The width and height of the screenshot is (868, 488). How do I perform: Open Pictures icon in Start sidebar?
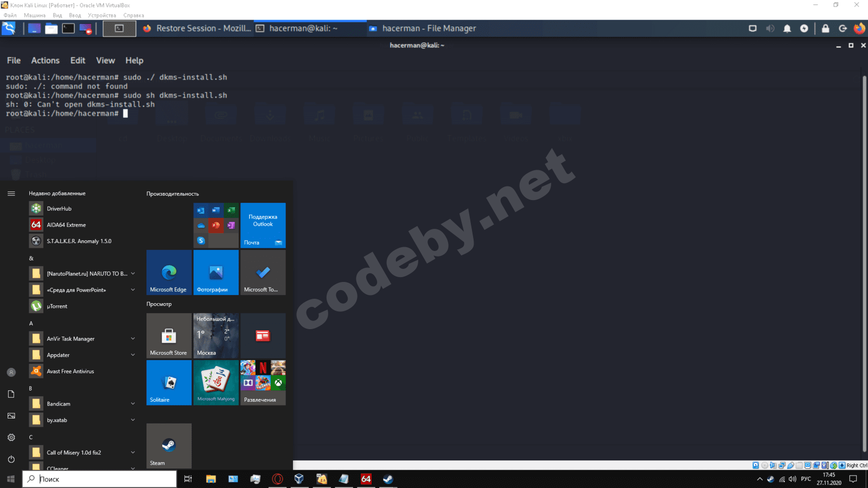[x=11, y=416]
